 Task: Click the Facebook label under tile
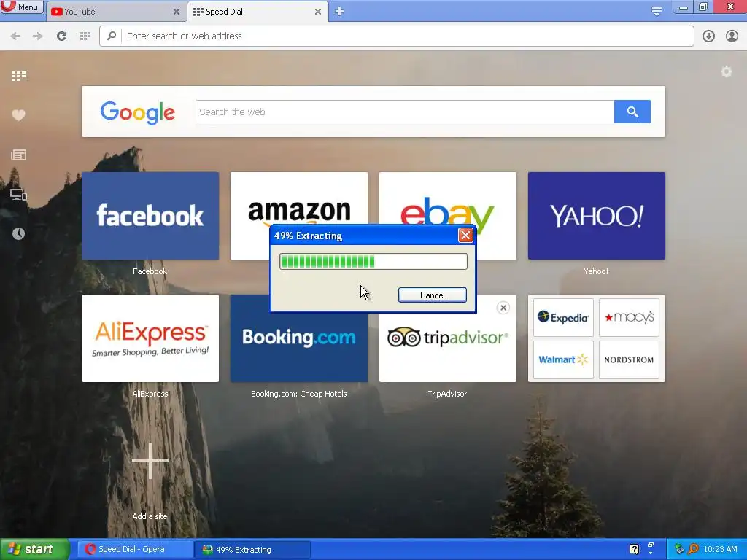[x=150, y=271]
